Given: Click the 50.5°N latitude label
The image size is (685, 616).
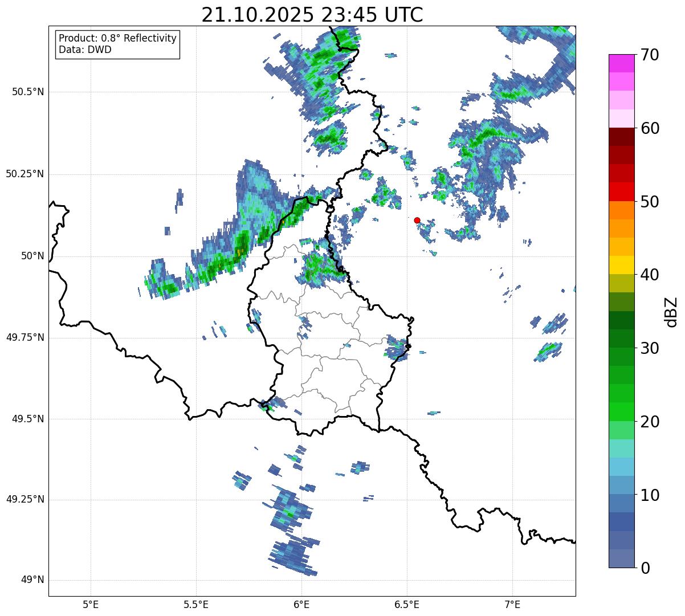Looking at the screenshot, I should 28,92.
